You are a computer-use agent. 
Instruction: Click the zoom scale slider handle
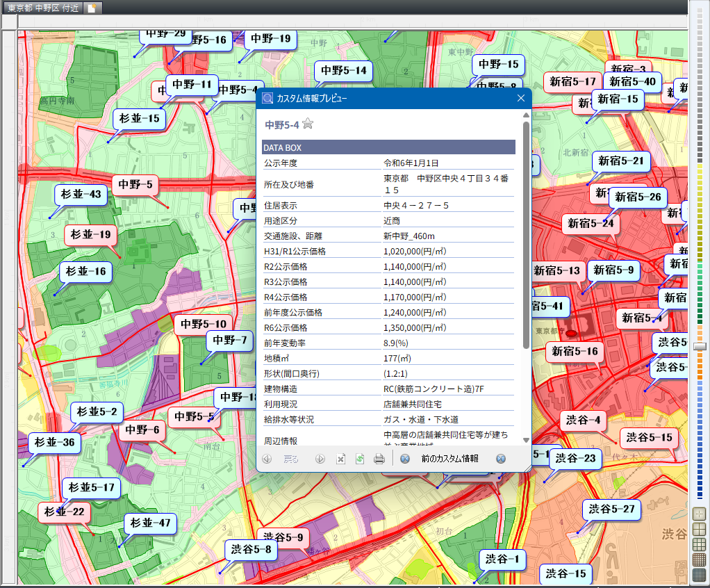pyautogui.click(x=700, y=347)
